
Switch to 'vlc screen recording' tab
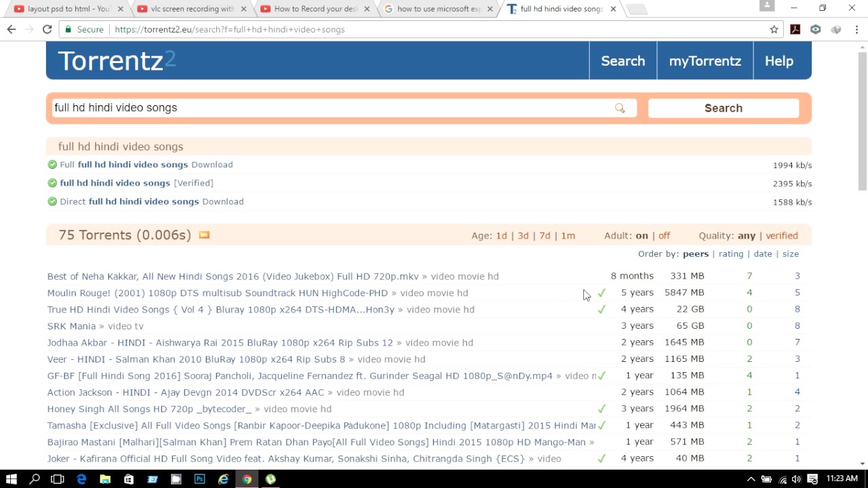[190, 9]
